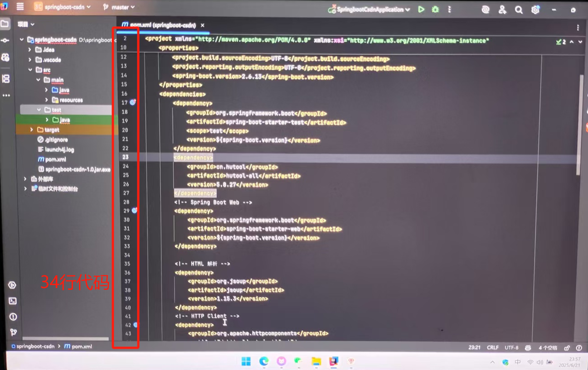
Task: Jump to previous highlighted problem arrow
Action: pos(572,42)
